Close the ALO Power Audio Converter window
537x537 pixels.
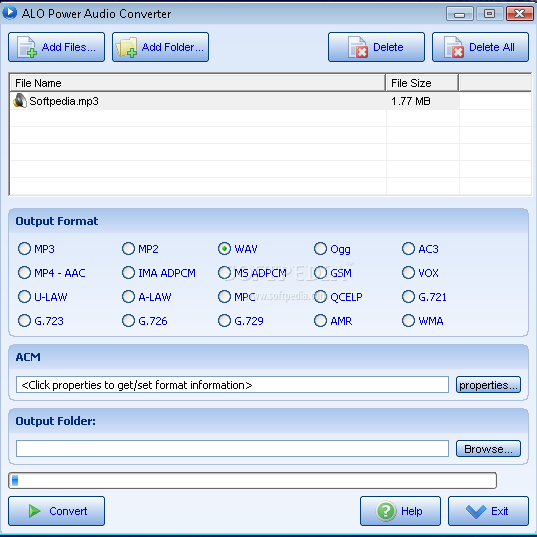[520, 14]
